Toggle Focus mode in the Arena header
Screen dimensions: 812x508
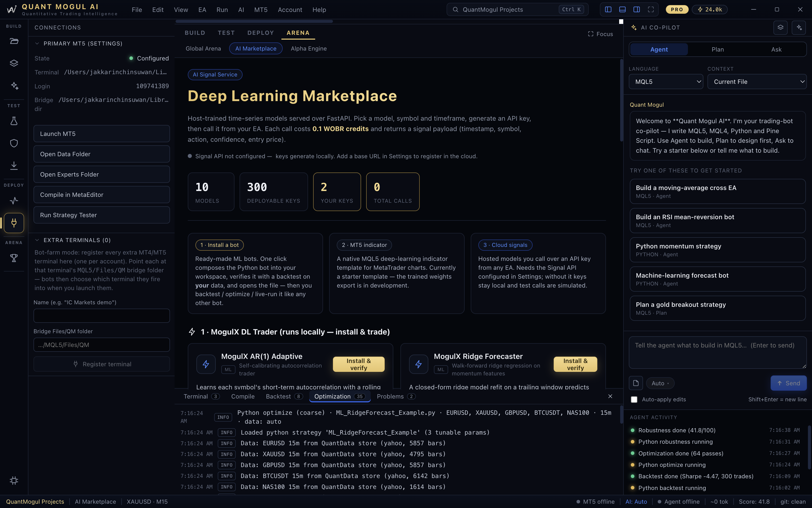click(601, 34)
